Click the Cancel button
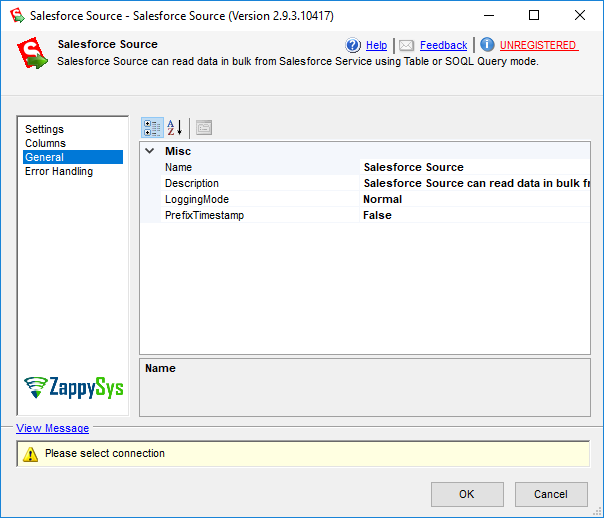The height and width of the screenshot is (518, 604). [551, 494]
